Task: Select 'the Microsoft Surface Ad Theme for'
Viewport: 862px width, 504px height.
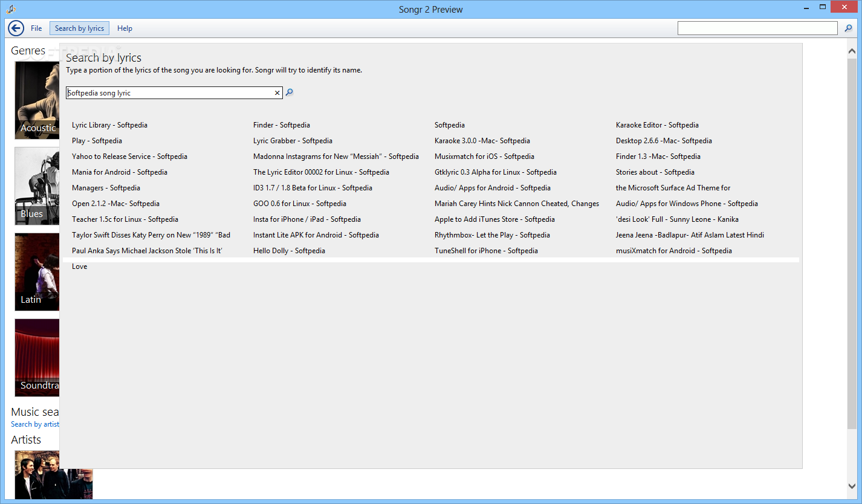Action: 673,188
